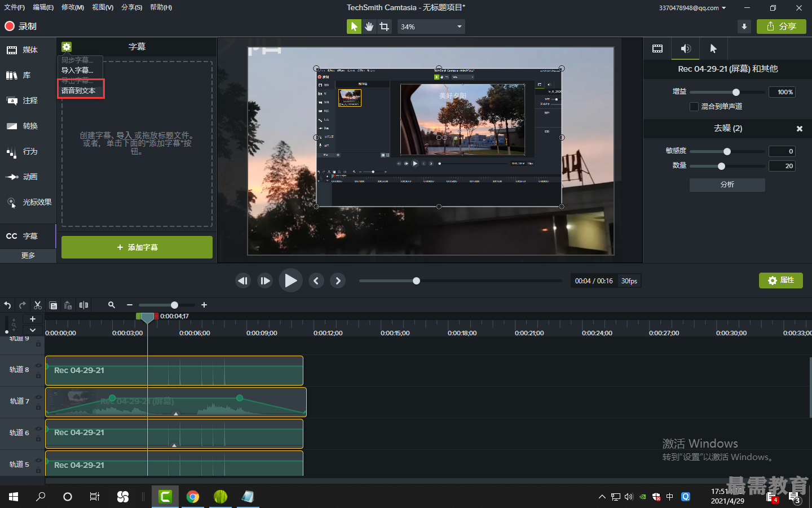The width and height of the screenshot is (812, 508).
Task: Open the 编辑(E) menu
Action: (43, 7)
